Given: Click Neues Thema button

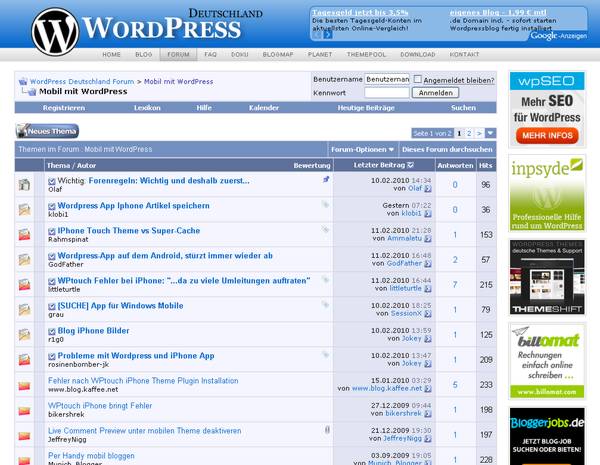Looking at the screenshot, I should 47,131.
